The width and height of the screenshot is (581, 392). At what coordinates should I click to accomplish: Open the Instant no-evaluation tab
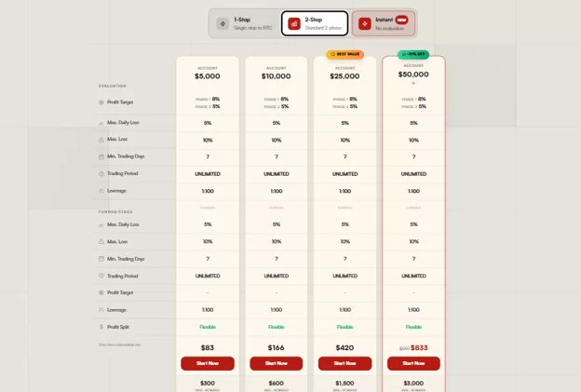(x=384, y=23)
